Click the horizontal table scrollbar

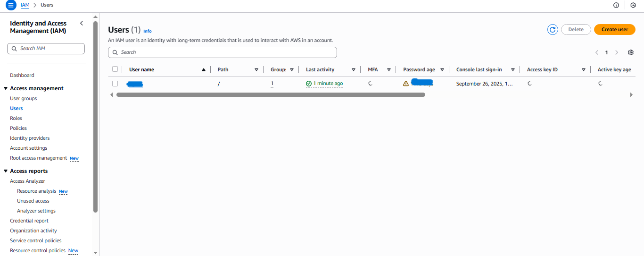tap(271, 95)
